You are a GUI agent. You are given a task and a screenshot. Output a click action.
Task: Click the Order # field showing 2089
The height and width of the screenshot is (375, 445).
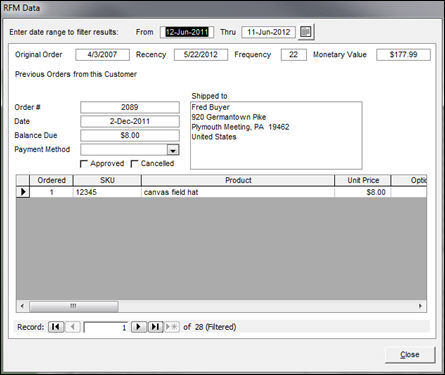(x=130, y=107)
